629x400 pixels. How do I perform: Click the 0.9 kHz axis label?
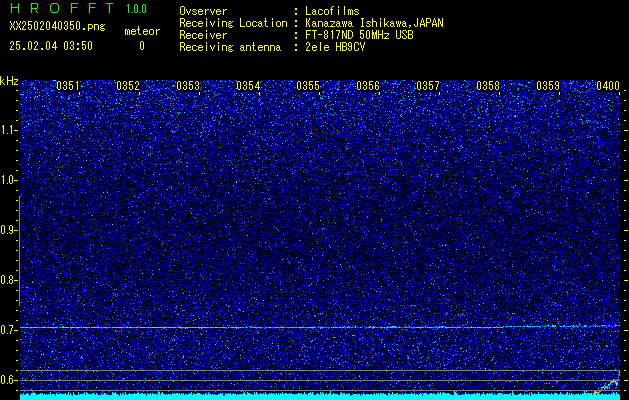pos(9,230)
